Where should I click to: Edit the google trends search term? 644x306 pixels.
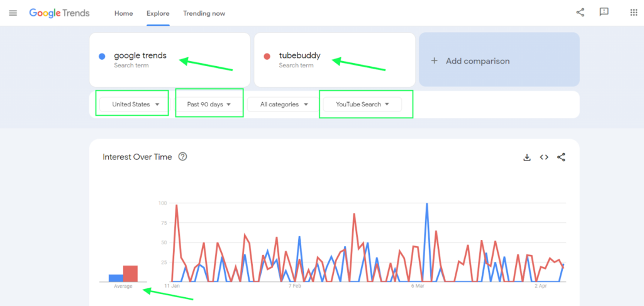pyautogui.click(x=140, y=56)
